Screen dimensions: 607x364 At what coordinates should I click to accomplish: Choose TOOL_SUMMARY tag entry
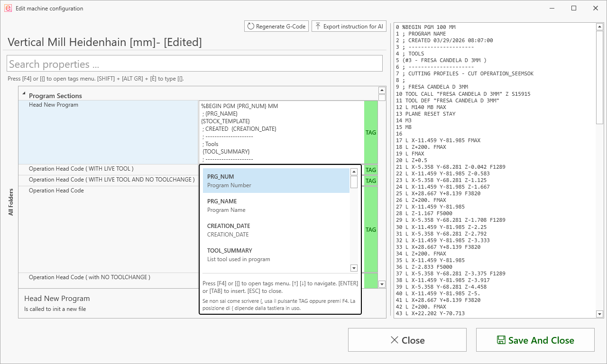[276, 255]
